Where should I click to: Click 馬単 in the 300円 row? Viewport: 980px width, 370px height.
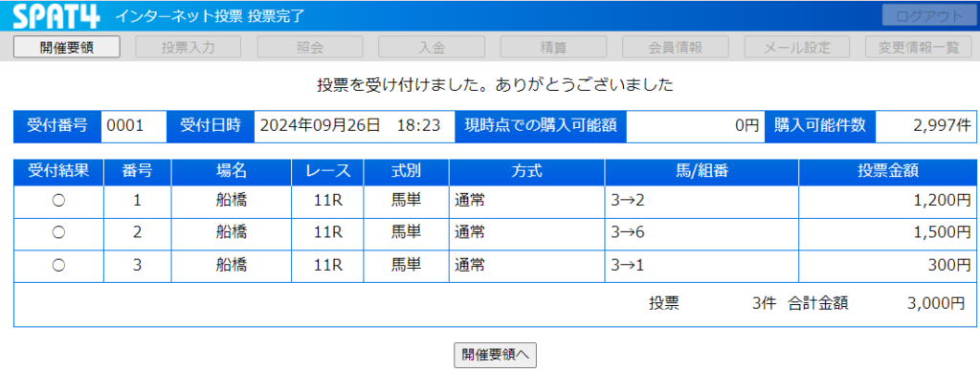pyautogui.click(x=406, y=265)
